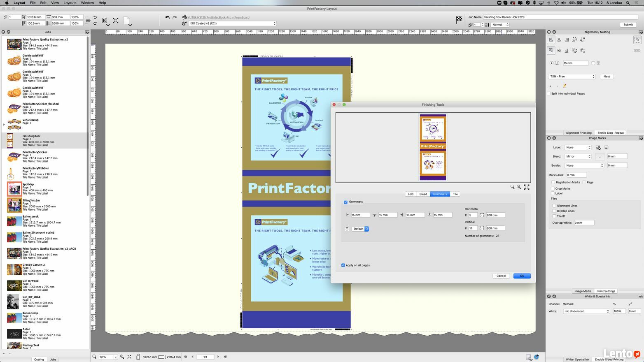Open the Bleed Mirror dropdown
The image size is (644, 362).
click(x=578, y=156)
